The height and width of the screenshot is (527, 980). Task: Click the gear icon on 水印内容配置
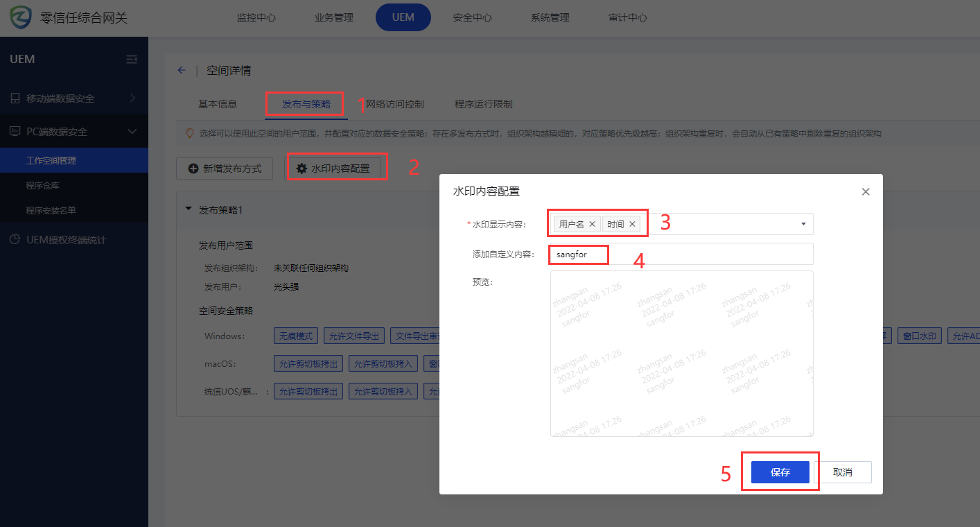(301, 169)
